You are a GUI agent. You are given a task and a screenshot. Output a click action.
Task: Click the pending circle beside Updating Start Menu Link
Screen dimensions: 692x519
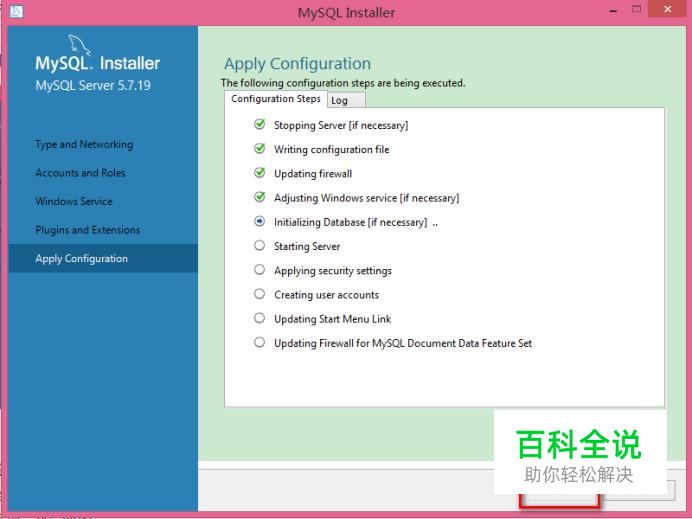260,318
